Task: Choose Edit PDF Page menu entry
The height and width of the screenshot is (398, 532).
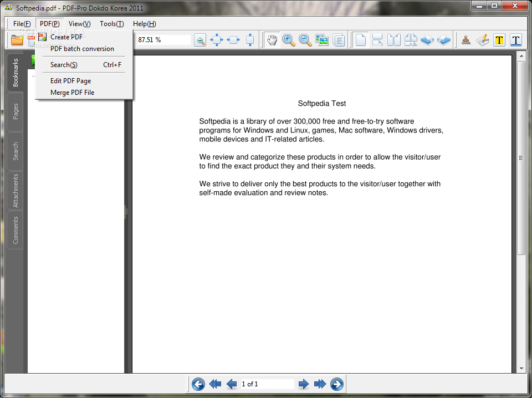Action: [84, 81]
